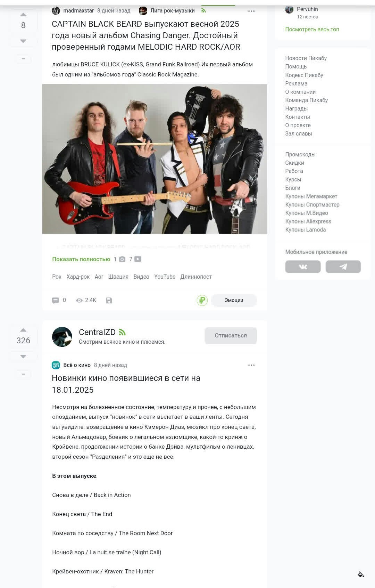Viewport: 375px width, 588px height.
Task: Upvote the Captain Black Beard post
Action: point(23,15)
